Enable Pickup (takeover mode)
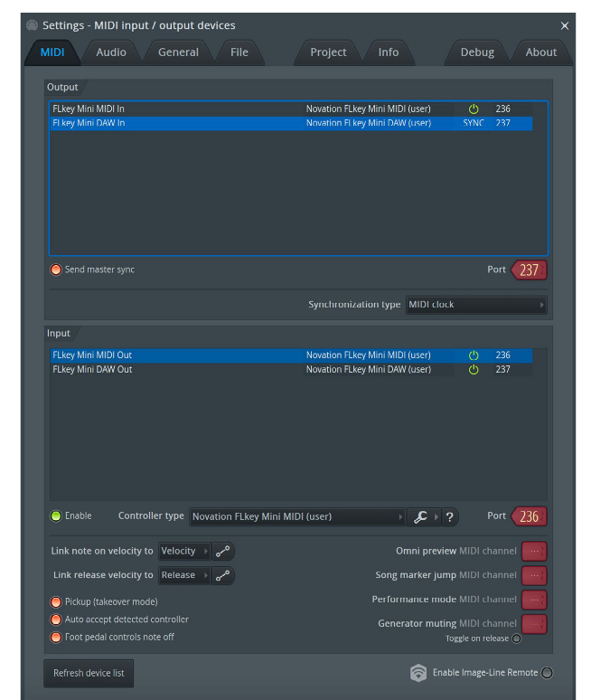Screen dimensions: 610x700 tap(56, 602)
